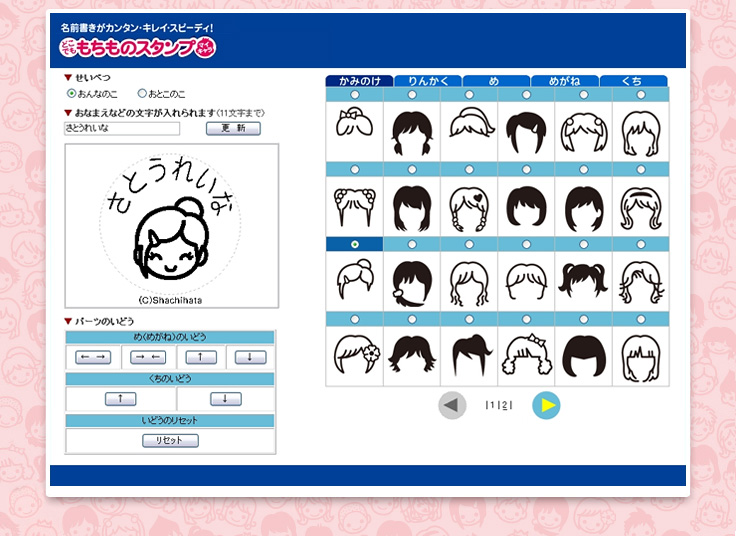The image size is (736, 536).
Task: Select radio above twin buns with beads hairstyle
Action: 355,169
